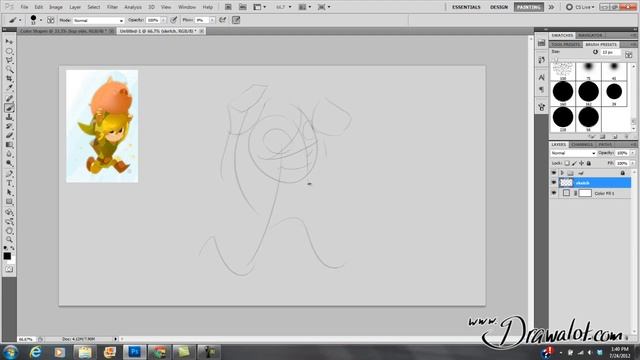The image size is (640, 360).
Task: Select the Clone Stamp tool
Action: pos(9,117)
